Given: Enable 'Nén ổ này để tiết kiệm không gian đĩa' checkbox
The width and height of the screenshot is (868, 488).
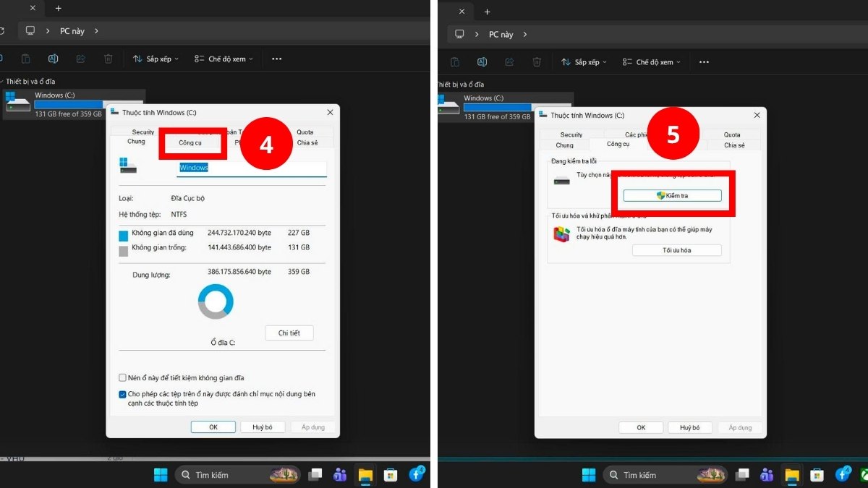Looking at the screenshot, I should 123,377.
